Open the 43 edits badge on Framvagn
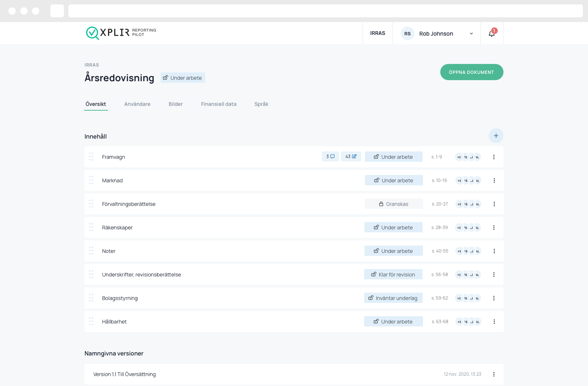 click(x=351, y=157)
